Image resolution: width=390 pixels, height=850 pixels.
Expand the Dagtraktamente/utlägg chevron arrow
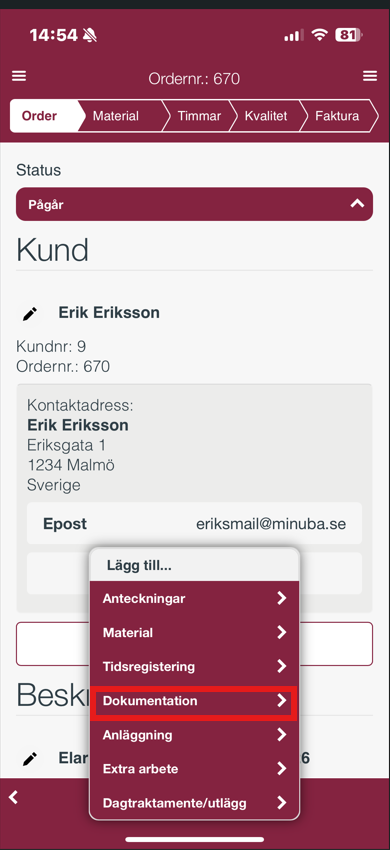point(281,802)
